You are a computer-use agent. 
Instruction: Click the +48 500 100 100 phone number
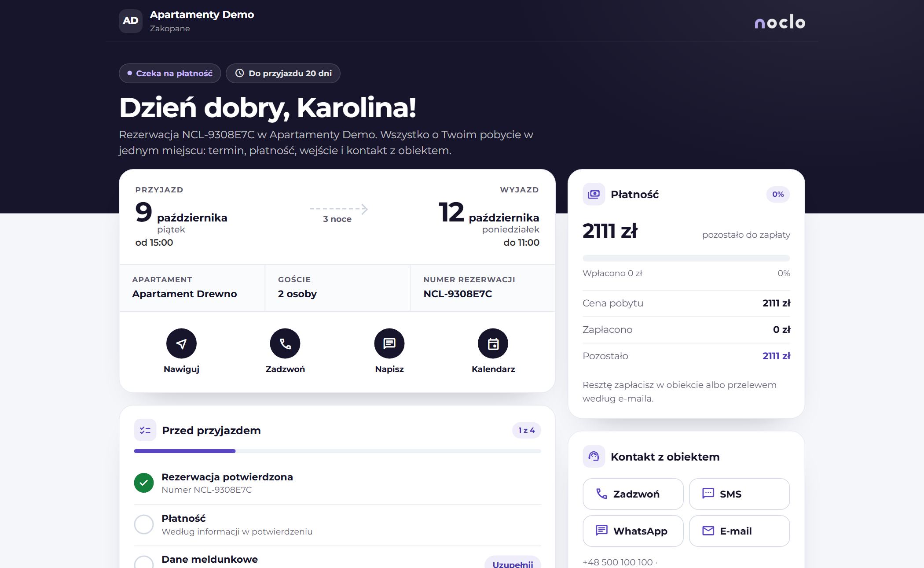pyautogui.click(x=617, y=562)
